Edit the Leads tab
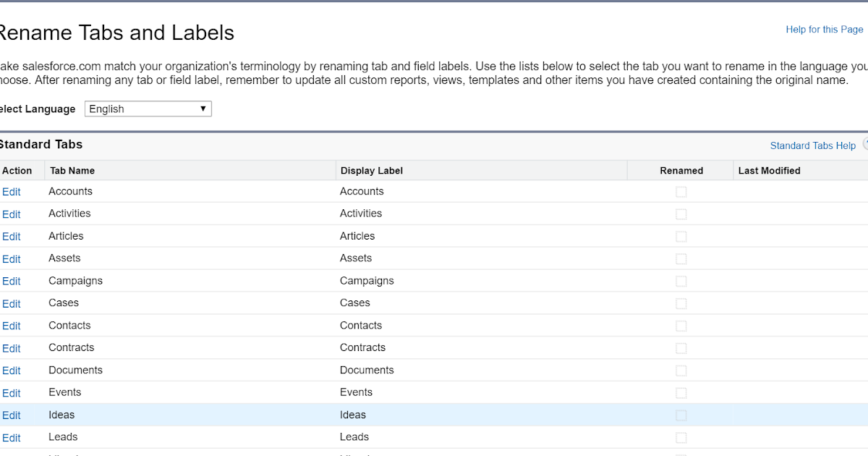 click(x=11, y=438)
